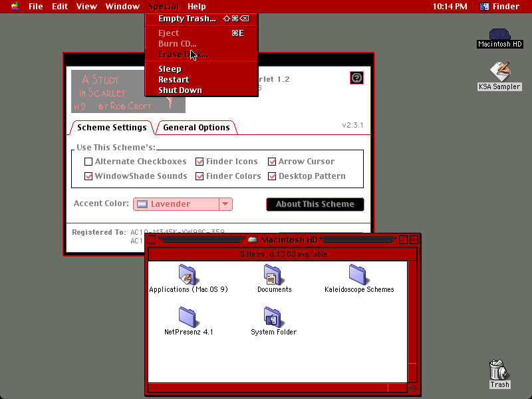Uncheck Finder Icons checkbox
The width and height of the screenshot is (532, 399).
click(x=199, y=162)
